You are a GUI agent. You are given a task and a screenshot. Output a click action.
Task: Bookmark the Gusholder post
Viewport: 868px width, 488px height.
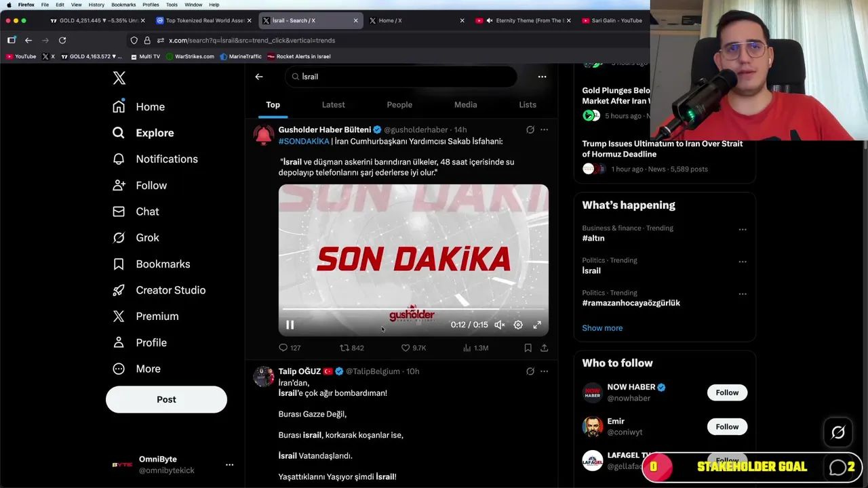528,348
